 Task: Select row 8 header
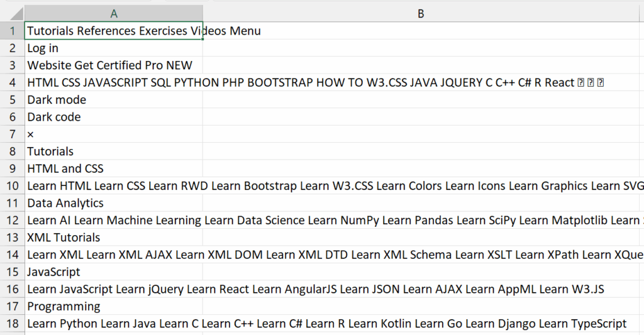pyautogui.click(x=13, y=151)
